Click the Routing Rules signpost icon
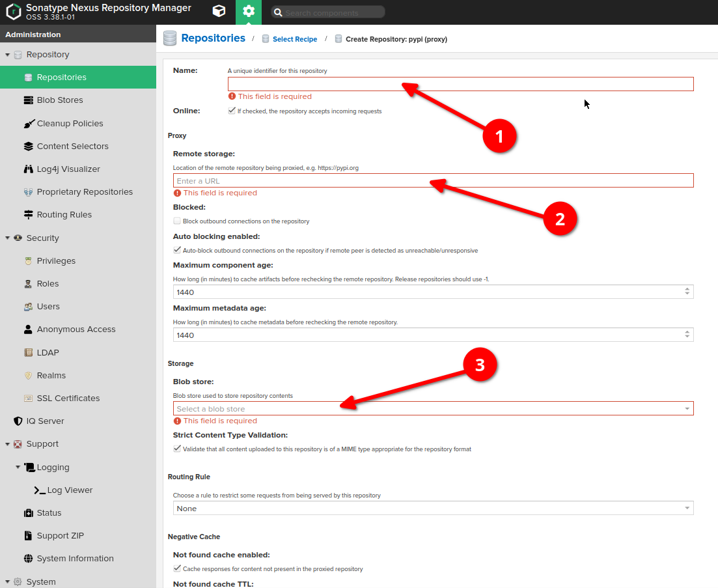 [x=29, y=214]
